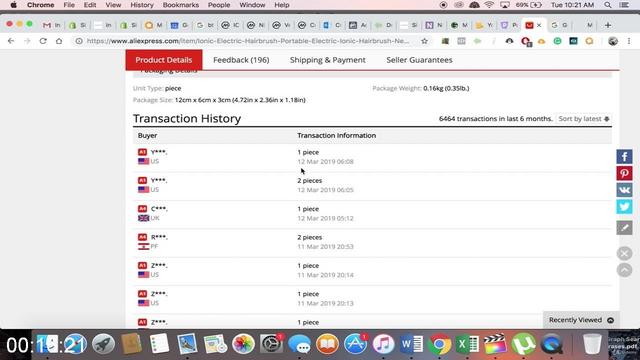The image size is (640, 360).
Task: Open the browser home page
Action: pos(59,41)
